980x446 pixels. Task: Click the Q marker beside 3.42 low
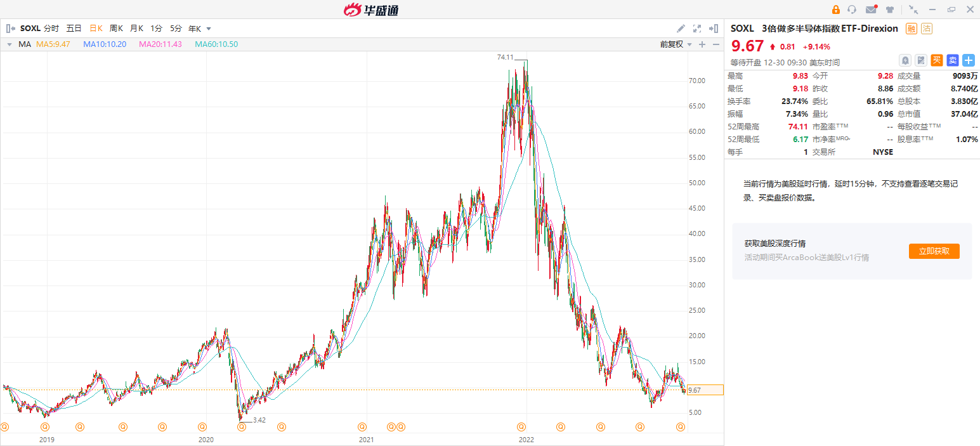pos(242,427)
